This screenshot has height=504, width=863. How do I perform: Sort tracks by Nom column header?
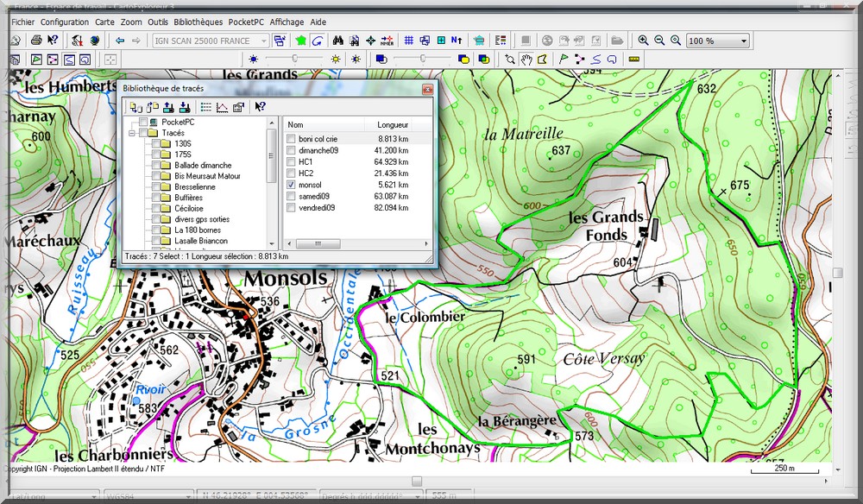[x=324, y=125]
